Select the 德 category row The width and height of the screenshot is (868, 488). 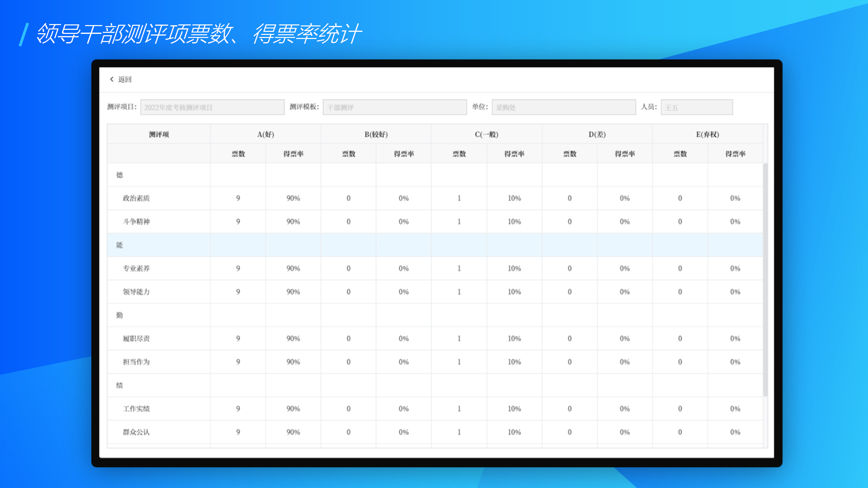click(119, 175)
